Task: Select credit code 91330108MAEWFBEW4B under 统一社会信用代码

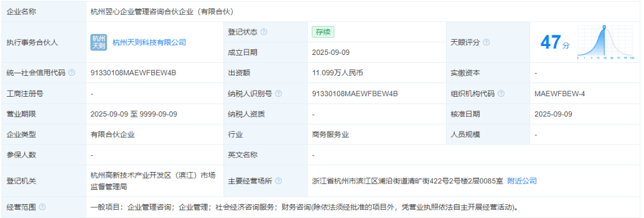Action: 133,73
